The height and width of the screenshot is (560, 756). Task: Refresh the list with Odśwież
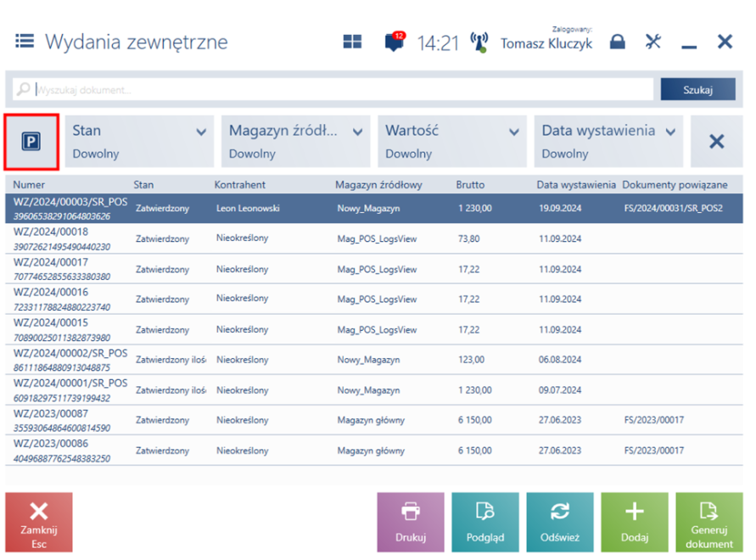559,523
